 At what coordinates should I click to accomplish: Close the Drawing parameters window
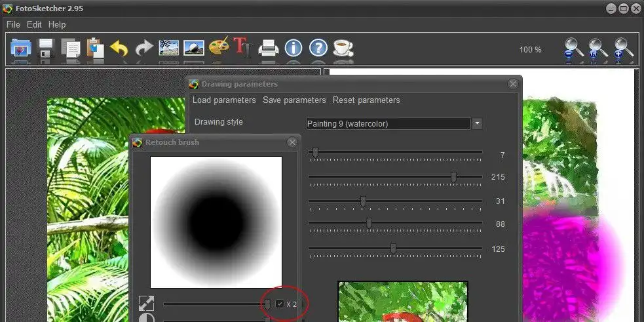(512, 84)
